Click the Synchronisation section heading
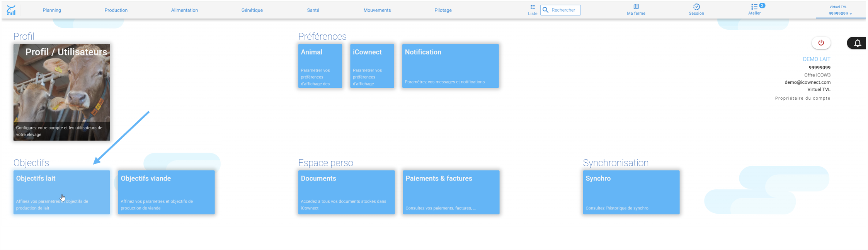Screen dimensions: 868x250 616,163
